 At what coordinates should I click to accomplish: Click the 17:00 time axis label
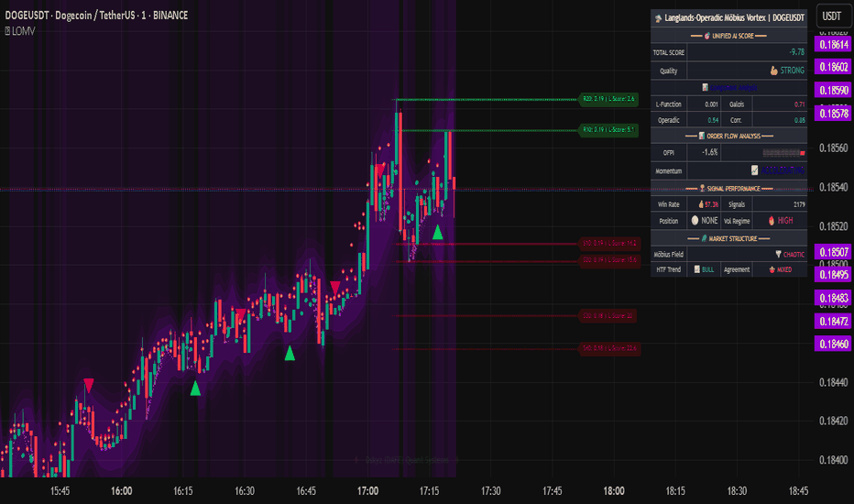(367, 491)
